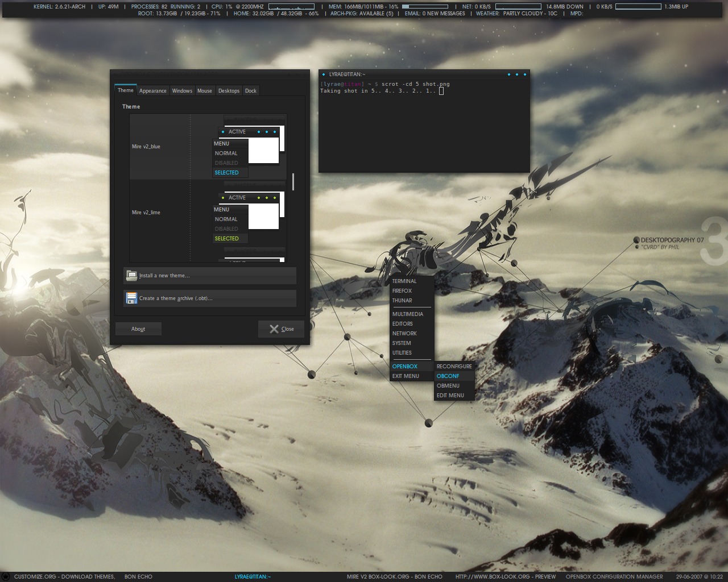This screenshot has height=582, width=728.
Task: Click the 'Taking shot in 5..' terminal output
Action: pos(379,91)
